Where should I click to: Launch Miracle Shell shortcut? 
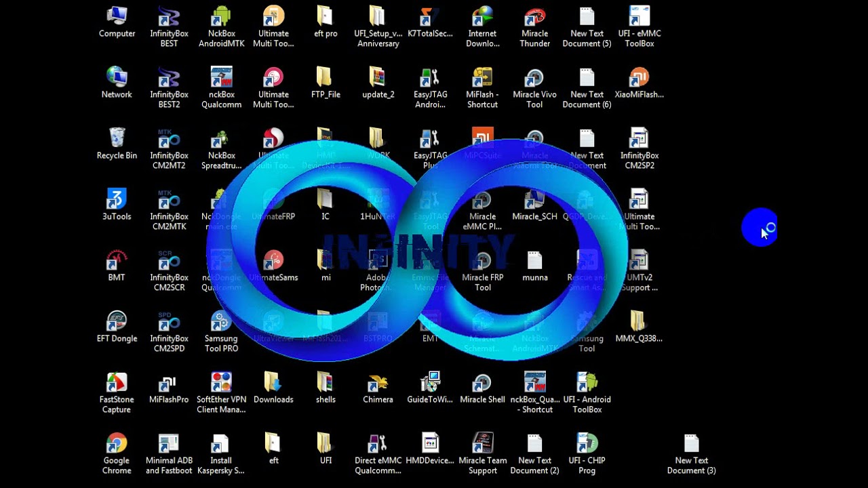[482, 389]
